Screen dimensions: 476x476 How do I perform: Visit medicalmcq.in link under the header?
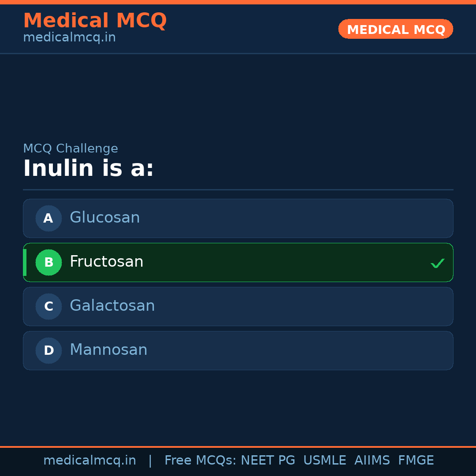pyautogui.click(x=69, y=37)
